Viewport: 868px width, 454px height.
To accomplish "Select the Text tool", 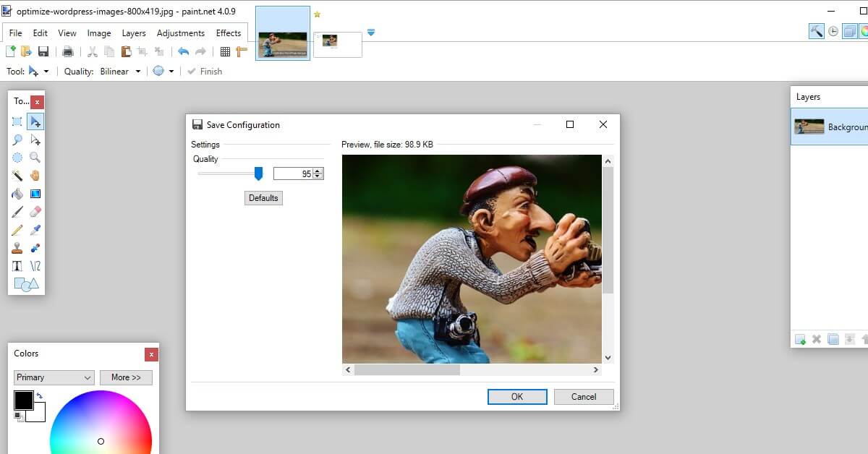I will point(17,266).
